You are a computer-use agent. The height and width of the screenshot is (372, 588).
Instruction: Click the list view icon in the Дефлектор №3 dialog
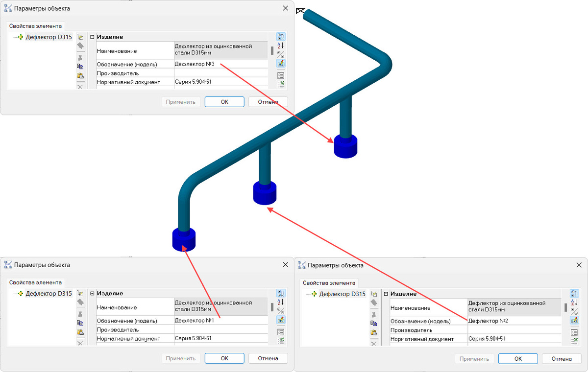(x=281, y=75)
